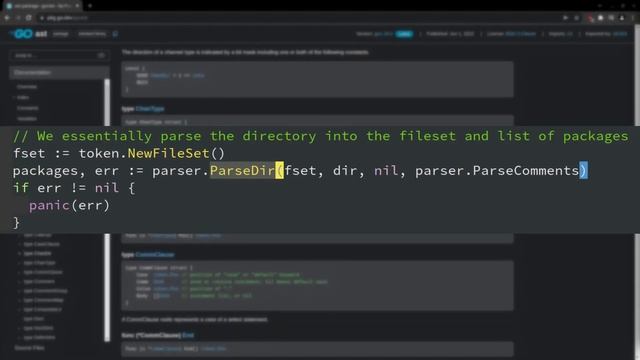
Task: Expand 'type ChanDir' in the sidebar
Action: point(36,253)
